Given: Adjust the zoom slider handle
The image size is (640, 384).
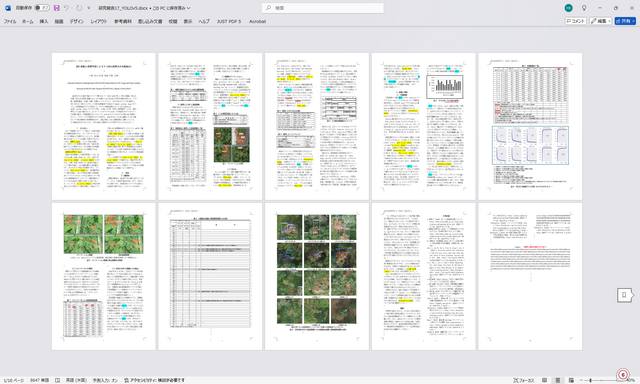Looking at the screenshot, I should (590, 380).
